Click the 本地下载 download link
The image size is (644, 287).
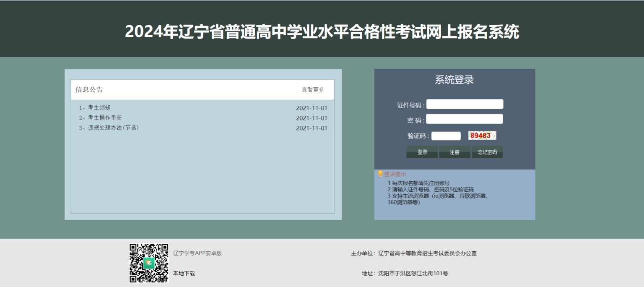point(184,274)
